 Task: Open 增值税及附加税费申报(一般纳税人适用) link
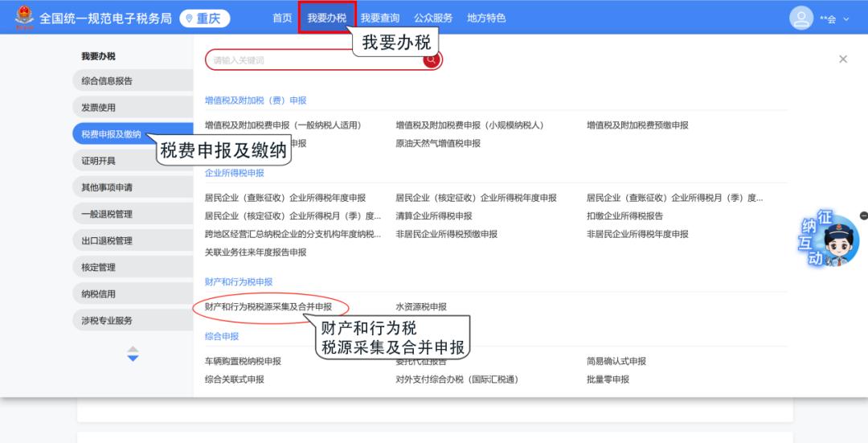click(x=283, y=125)
